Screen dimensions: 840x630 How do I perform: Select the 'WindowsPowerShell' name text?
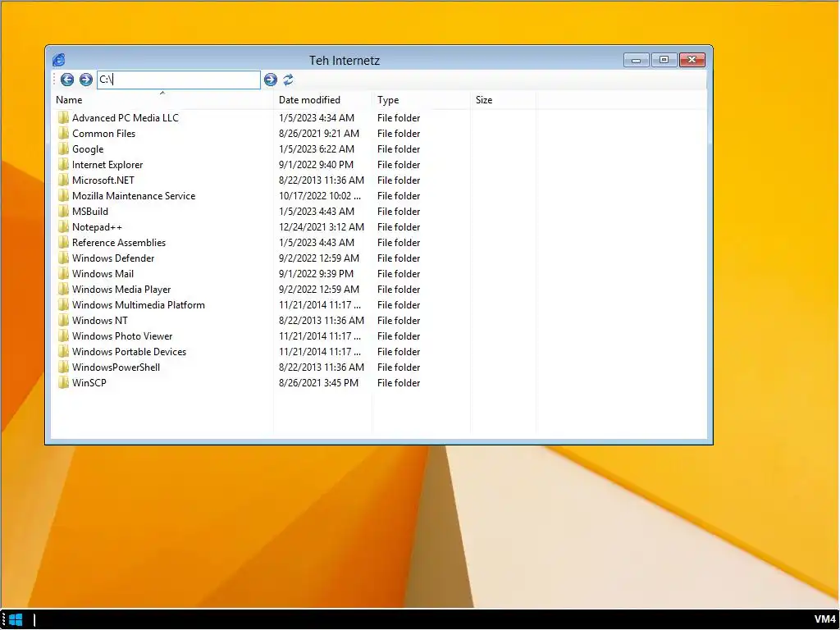[x=116, y=367]
